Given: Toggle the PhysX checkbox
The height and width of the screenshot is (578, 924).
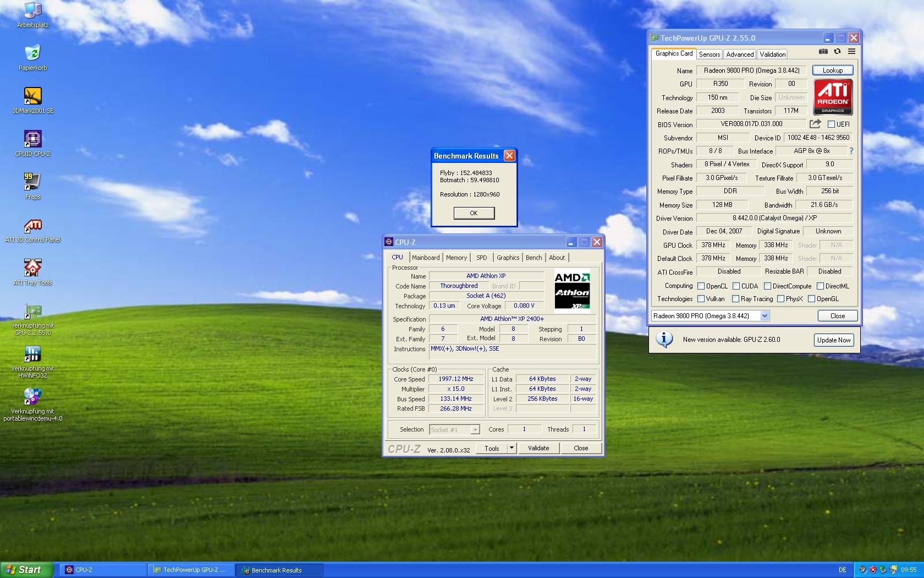Looking at the screenshot, I should click(780, 299).
